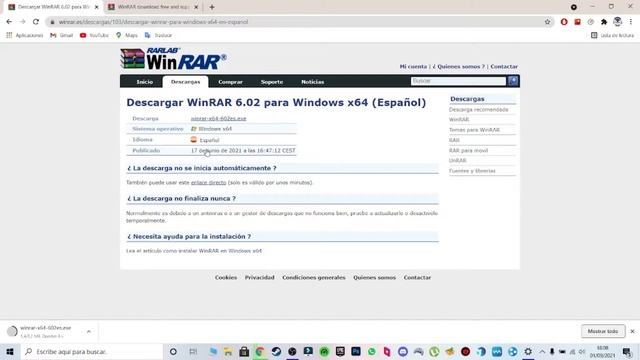The height and width of the screenshot is (360, 640).
Task: Open the red Opera-style extension icon
Action: pos(564,22)
